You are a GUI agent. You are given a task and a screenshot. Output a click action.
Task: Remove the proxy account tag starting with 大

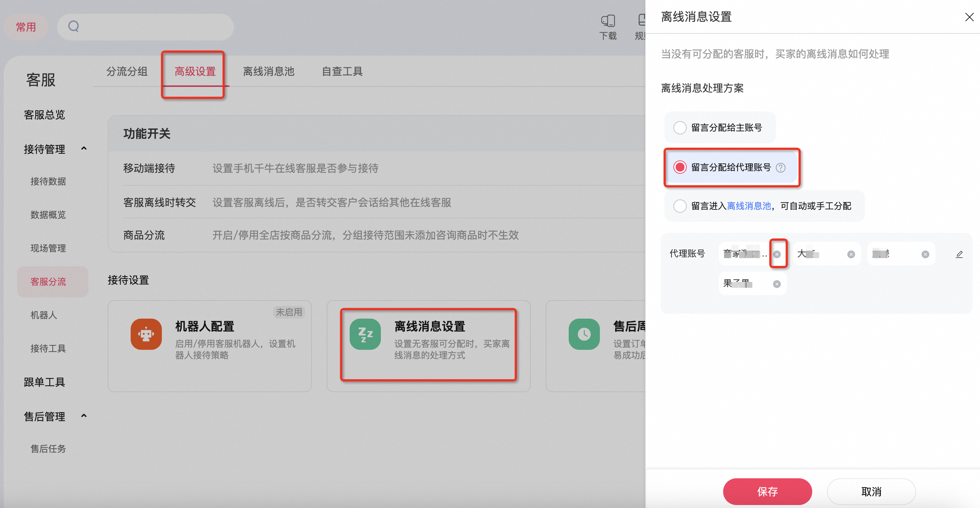pos(851,254)
